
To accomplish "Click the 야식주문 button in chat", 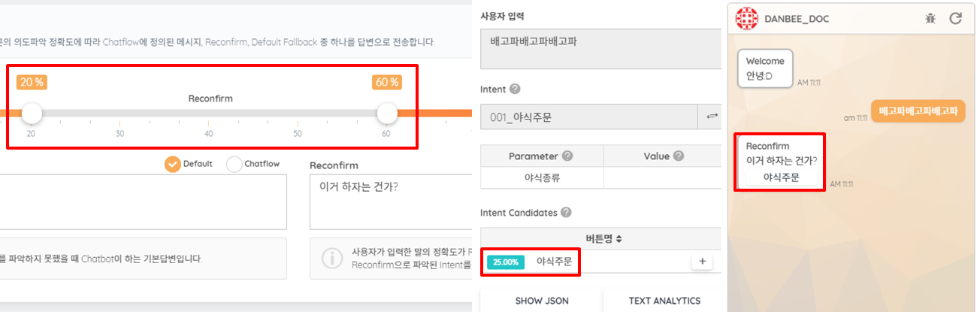I will click(x=780, y=177).
